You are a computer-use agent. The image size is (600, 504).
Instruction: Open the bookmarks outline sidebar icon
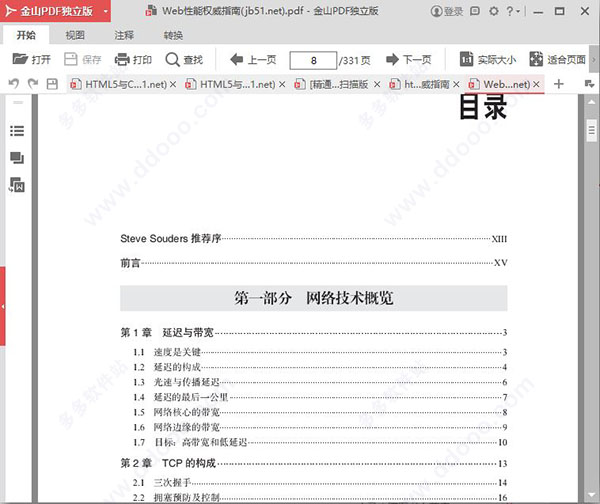(x=17, y=131)
